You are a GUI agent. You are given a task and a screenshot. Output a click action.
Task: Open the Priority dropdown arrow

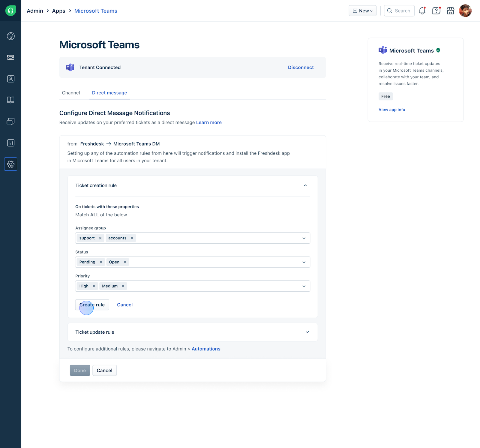pos(304,286)
